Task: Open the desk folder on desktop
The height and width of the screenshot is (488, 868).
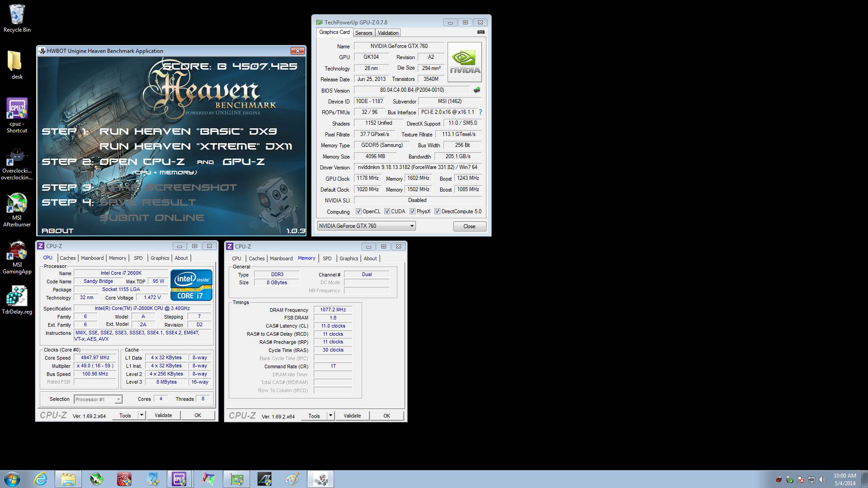Action: (17, 65)
